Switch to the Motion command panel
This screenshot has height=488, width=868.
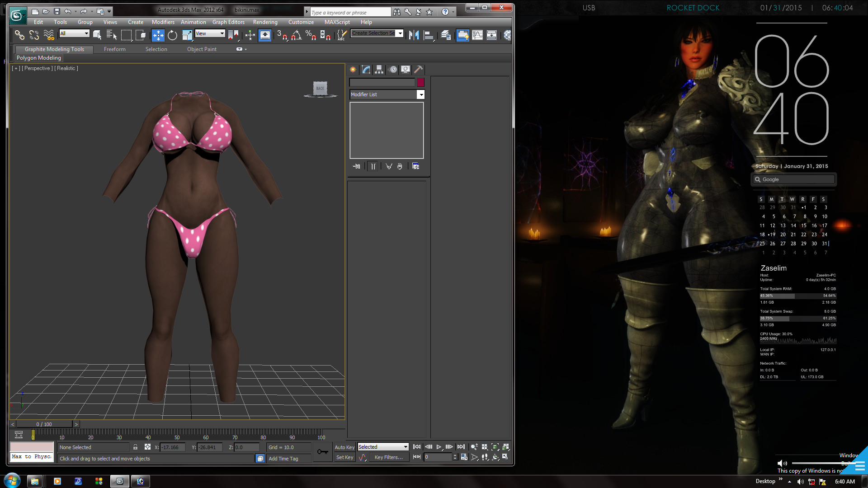click(393, 70)
